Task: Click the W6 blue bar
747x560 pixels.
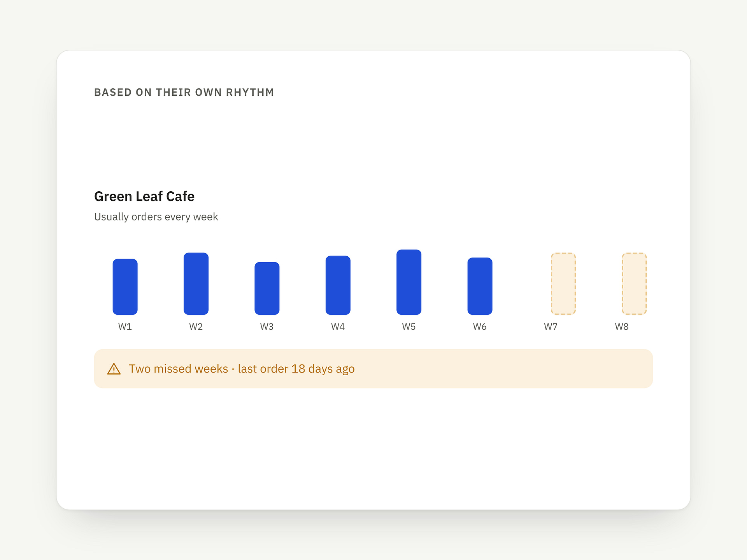Action: click(480, 286)
